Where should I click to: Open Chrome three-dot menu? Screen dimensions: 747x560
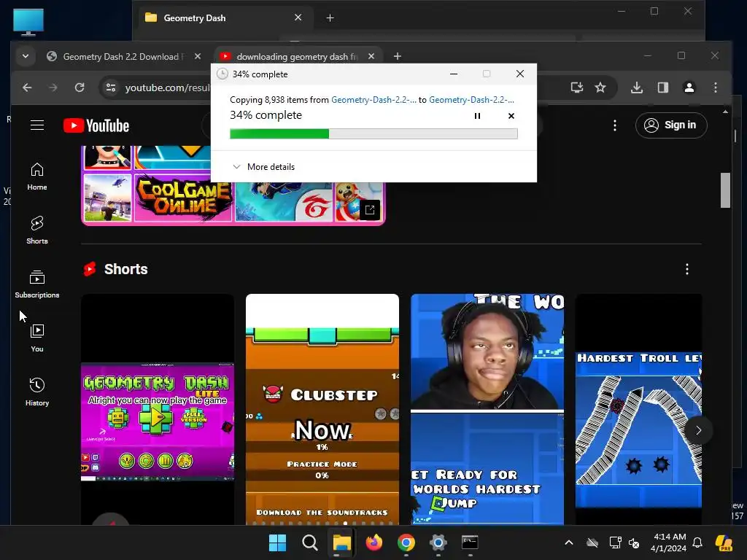point(715,87)
